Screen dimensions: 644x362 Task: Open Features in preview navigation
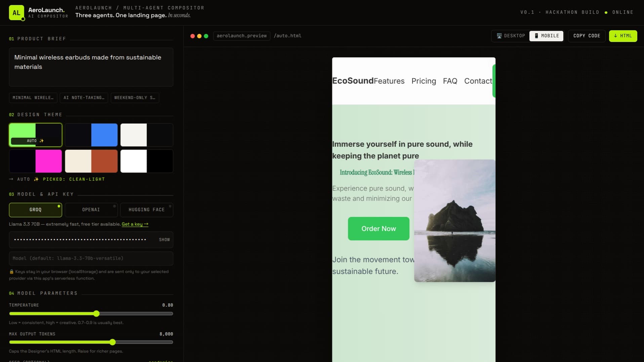[389, 81]
